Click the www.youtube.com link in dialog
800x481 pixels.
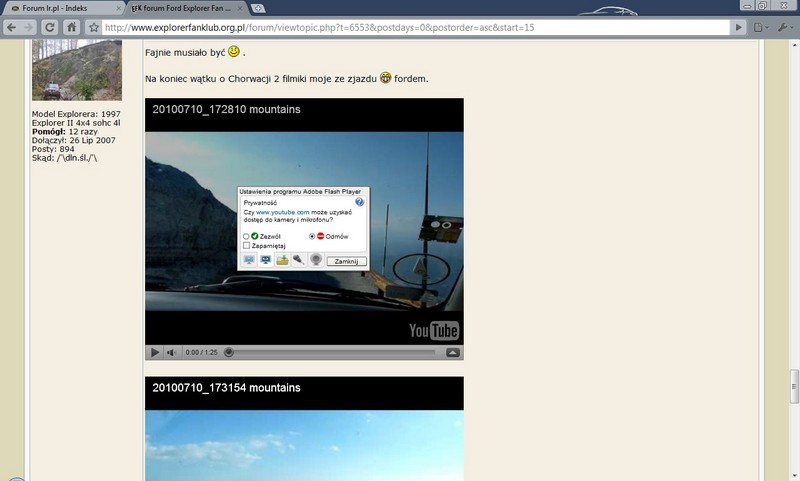pyautogui.click(x=281, y=213)
